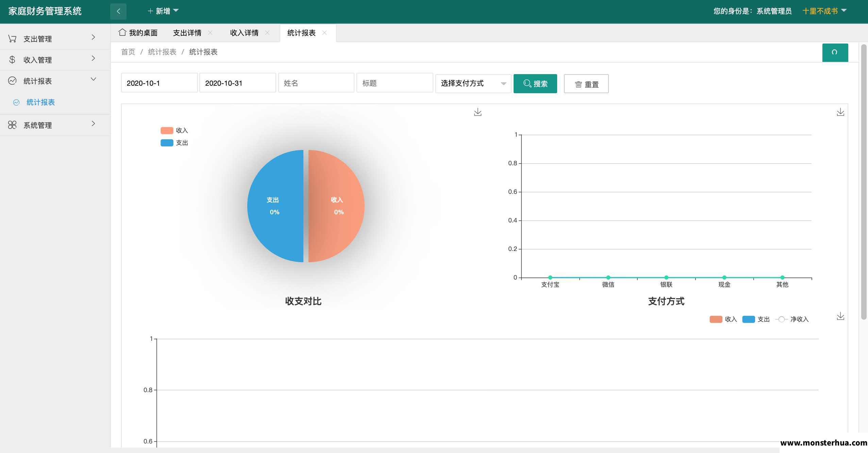Click the 支付方式 chart title
The height and width of the screenshot is (453, 868).
(x=666, y=301)
